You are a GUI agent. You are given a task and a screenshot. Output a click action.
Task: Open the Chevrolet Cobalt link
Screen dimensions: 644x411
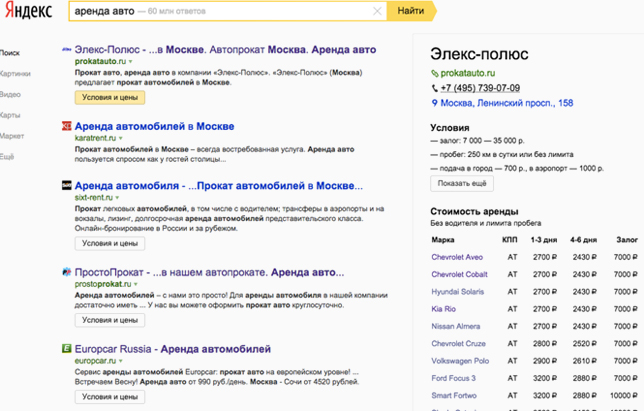(460, 275)
